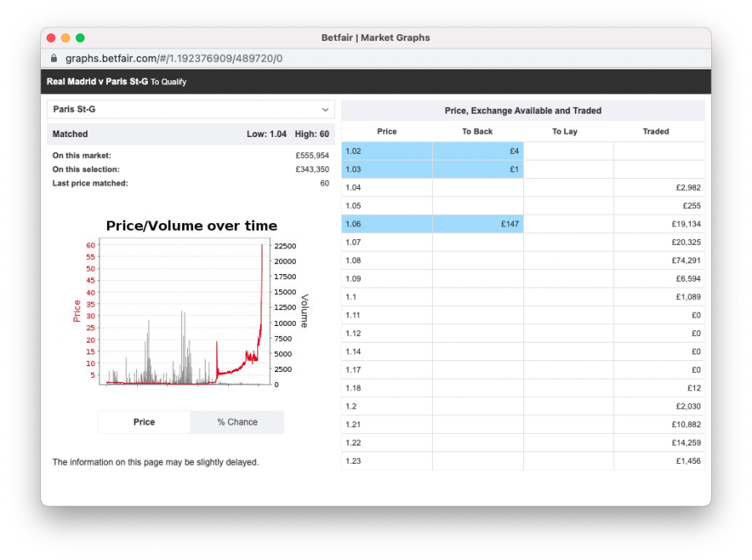Screen dimensions: 752x560
Task: Click the padlock icon in address bar
Action: 53,58
